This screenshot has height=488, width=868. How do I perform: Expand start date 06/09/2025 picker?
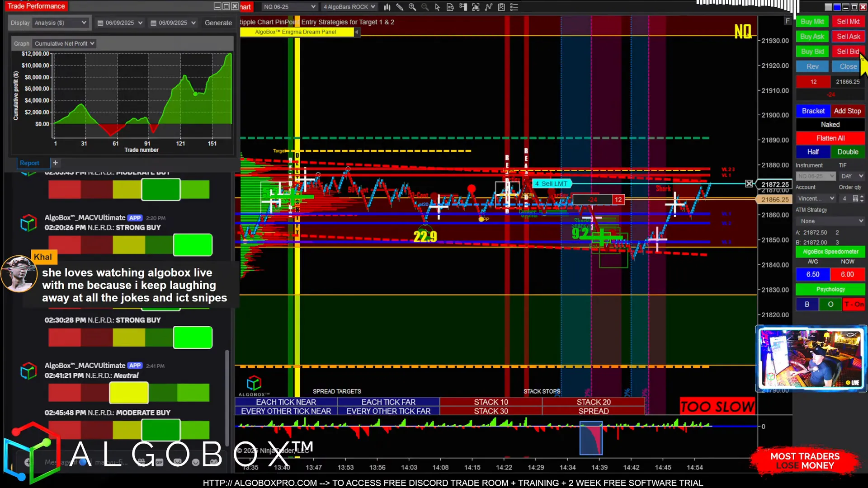click(141, 23)
